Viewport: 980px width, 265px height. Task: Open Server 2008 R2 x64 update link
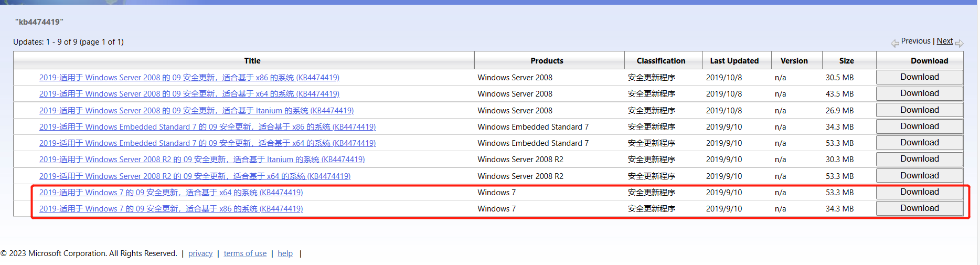195,176
